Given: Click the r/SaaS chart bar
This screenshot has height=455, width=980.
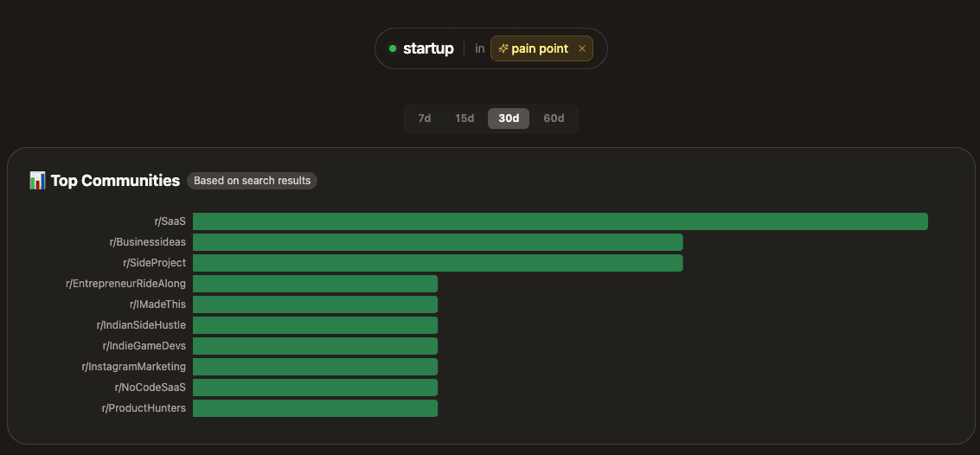Looking at the screenshot, I should (x=560, y=221).
